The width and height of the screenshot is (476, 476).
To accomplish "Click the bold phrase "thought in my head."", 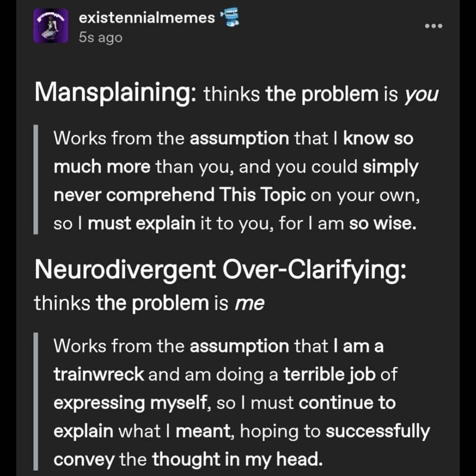I will click(237, 460).
